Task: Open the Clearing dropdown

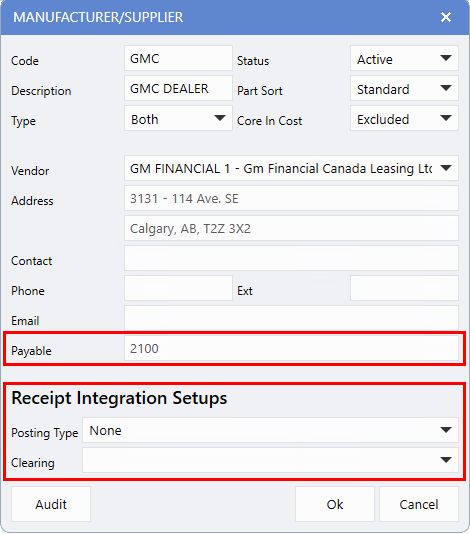Action: click(x=270, y=460)
